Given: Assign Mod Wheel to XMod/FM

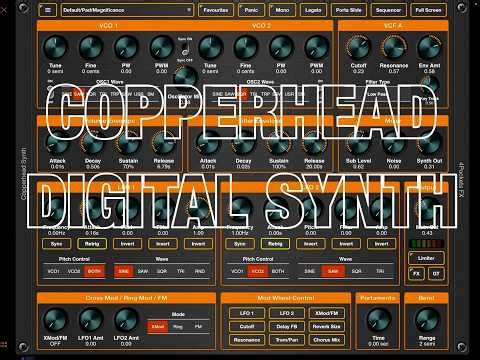Looking at the screenshot, I should [327, 313].
